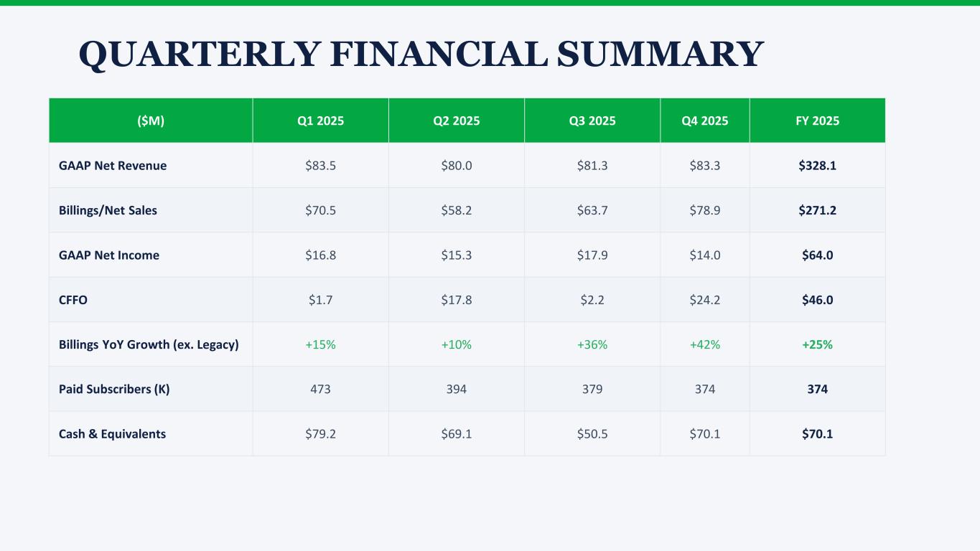Click the Quarterly Financial Summary title
Screen dimensions: 980x551
(421, 55)
